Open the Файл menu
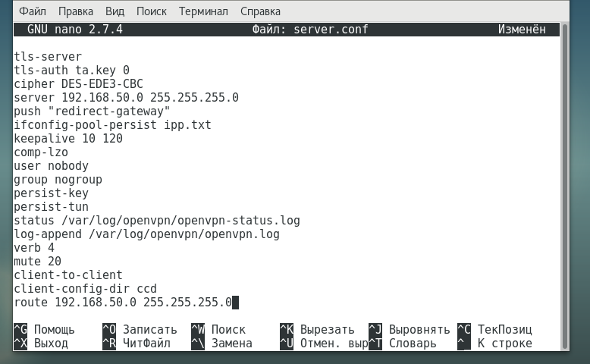The width and height of the screenshot is (590, 364). [x=33, y=11]
